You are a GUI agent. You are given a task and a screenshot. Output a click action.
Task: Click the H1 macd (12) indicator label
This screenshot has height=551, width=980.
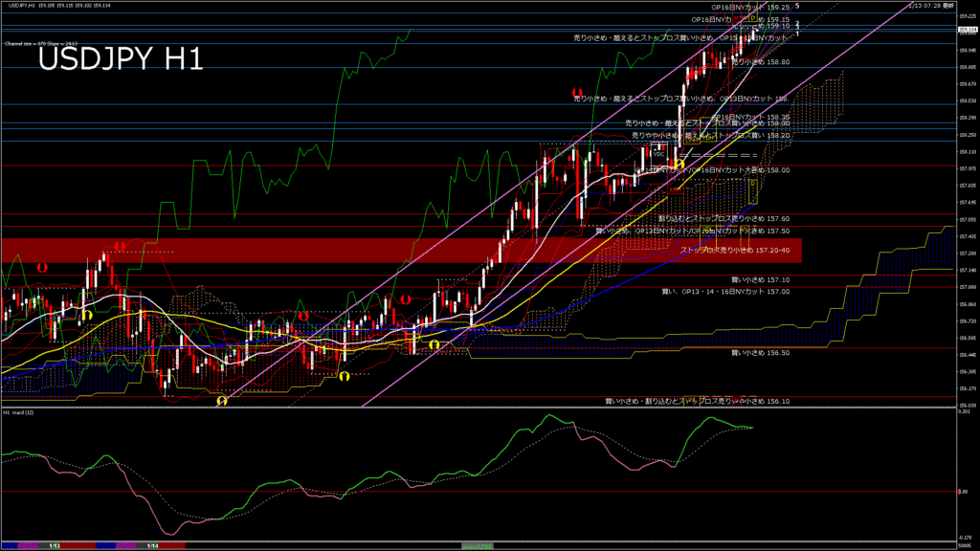point(19,412)
